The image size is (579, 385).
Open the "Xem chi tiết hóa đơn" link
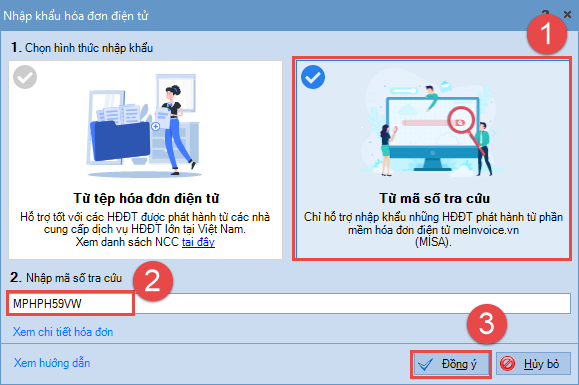click(x=63, y=332)
